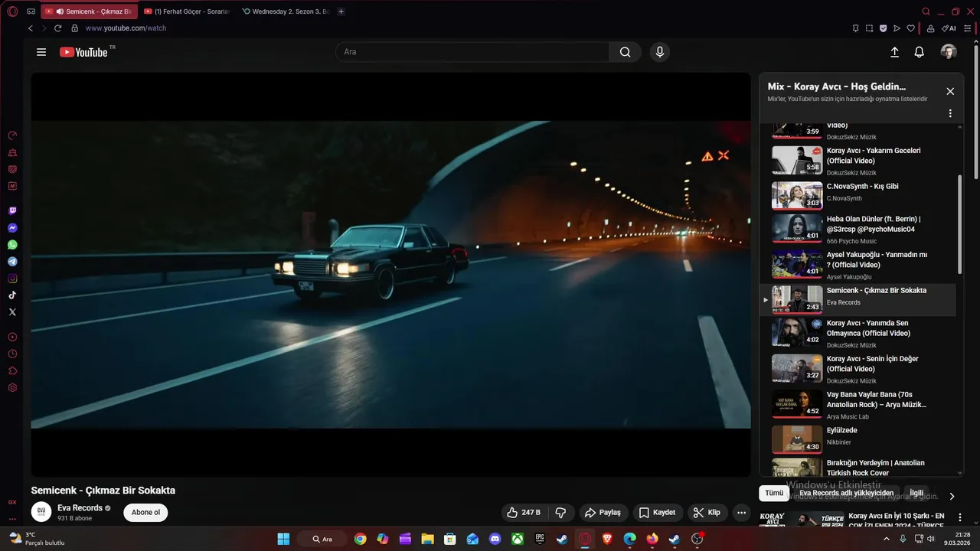Screen dimensions: 980x551
Task: Open more actions menu below video
Action: click(741, 513)
